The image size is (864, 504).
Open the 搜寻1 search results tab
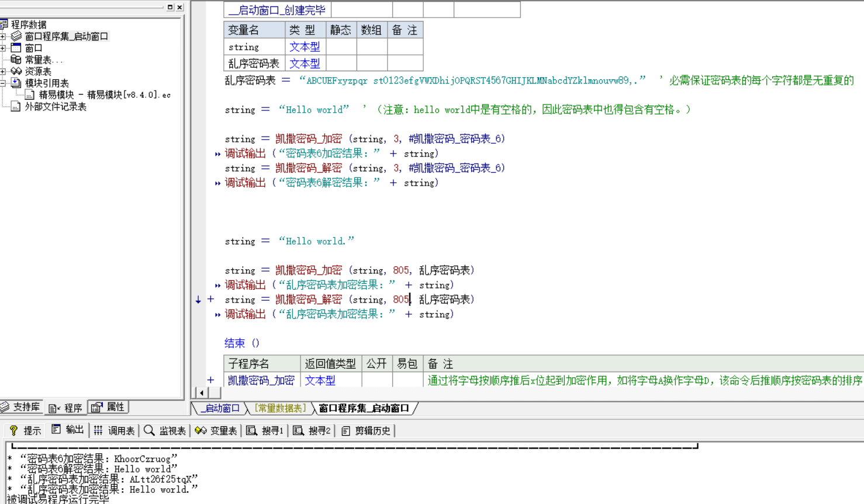click(x=265, y=430)
